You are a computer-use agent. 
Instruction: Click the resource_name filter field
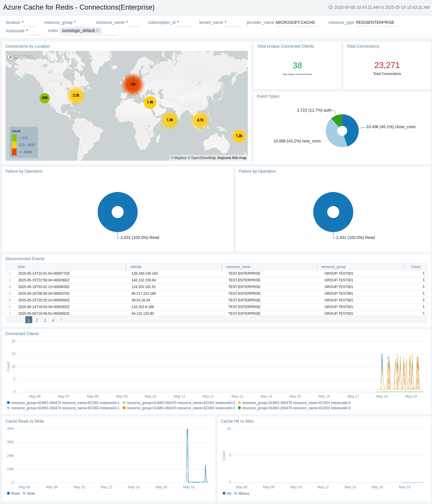tap(134, 22)
